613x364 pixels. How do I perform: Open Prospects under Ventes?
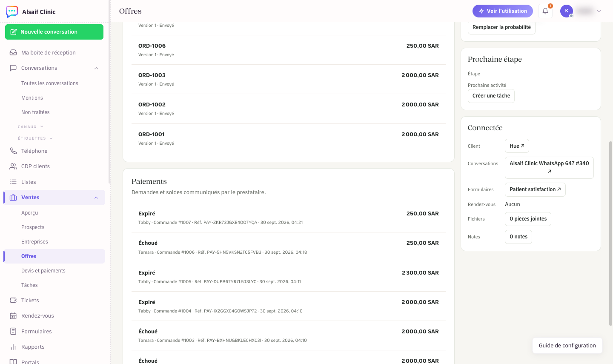tap(33, 227)
